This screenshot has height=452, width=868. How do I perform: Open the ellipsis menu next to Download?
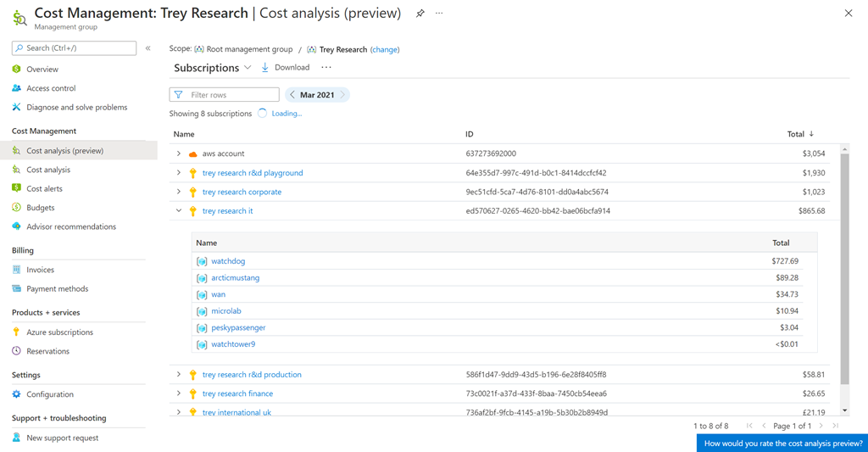pos(326,68)
